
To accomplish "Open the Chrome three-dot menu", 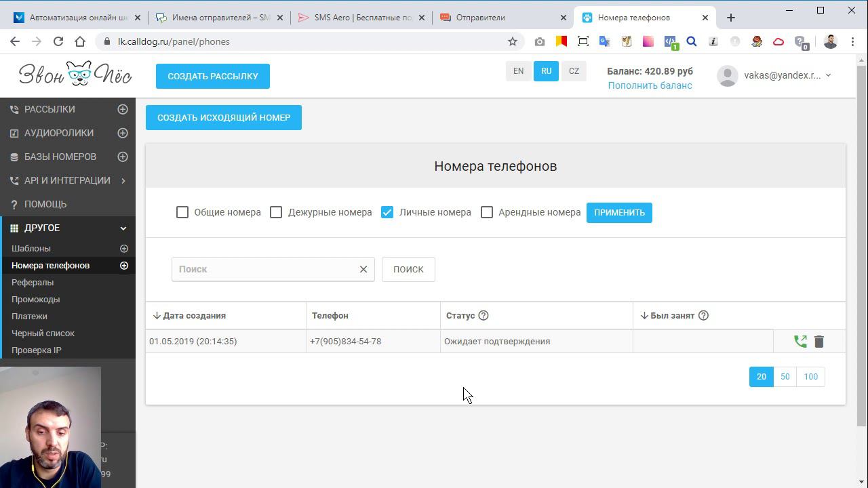I will 852,41.
